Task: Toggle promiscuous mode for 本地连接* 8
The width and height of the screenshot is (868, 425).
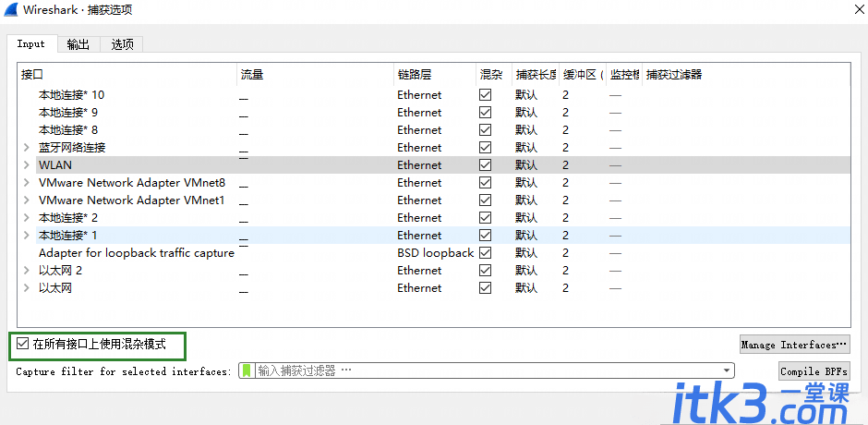Action: (486, 130)
